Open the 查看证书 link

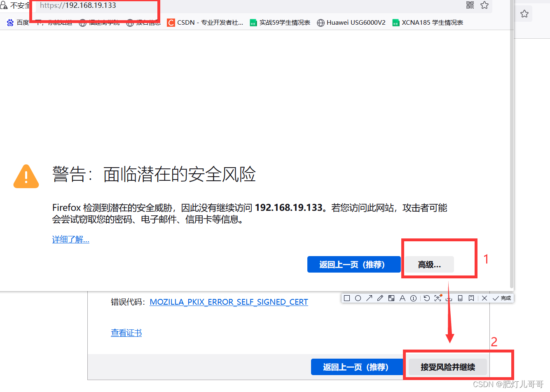point(126,333)
